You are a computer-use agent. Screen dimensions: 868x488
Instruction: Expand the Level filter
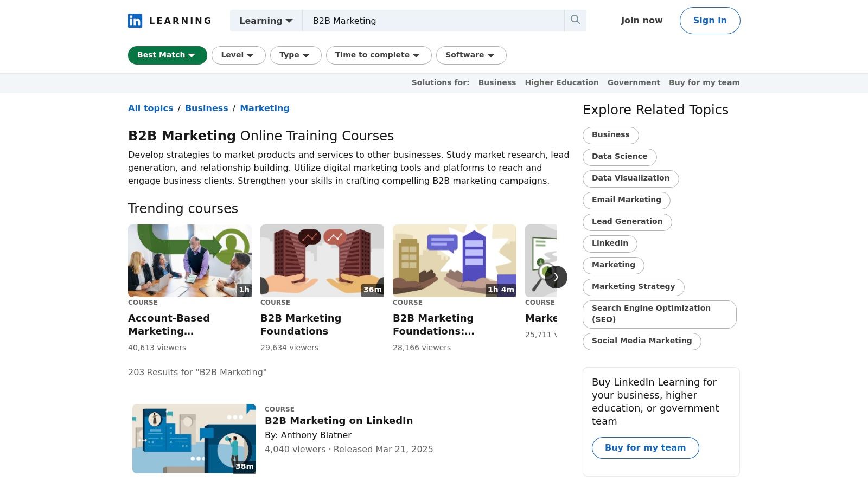[238, 55]
